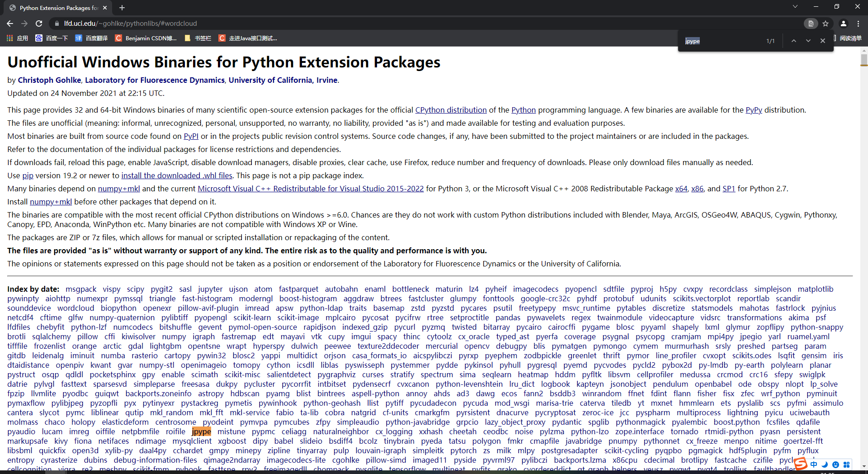Toggle full-width mode via the moon icon
Screen dimensions: 868x474
(825, 465)
